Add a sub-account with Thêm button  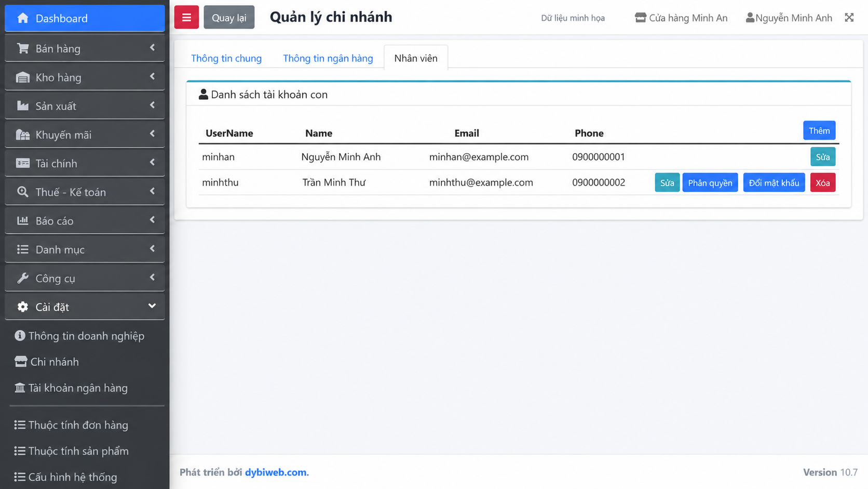(819, 130)
